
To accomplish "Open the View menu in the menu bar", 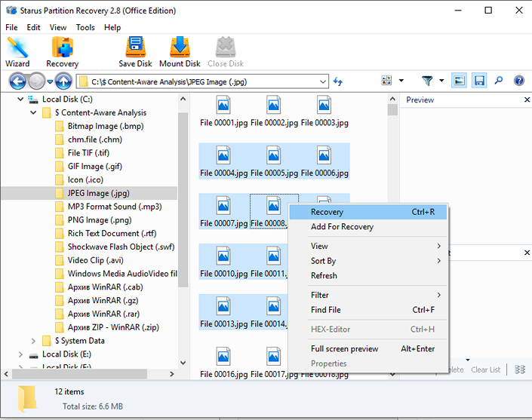I will pos(58,27).
